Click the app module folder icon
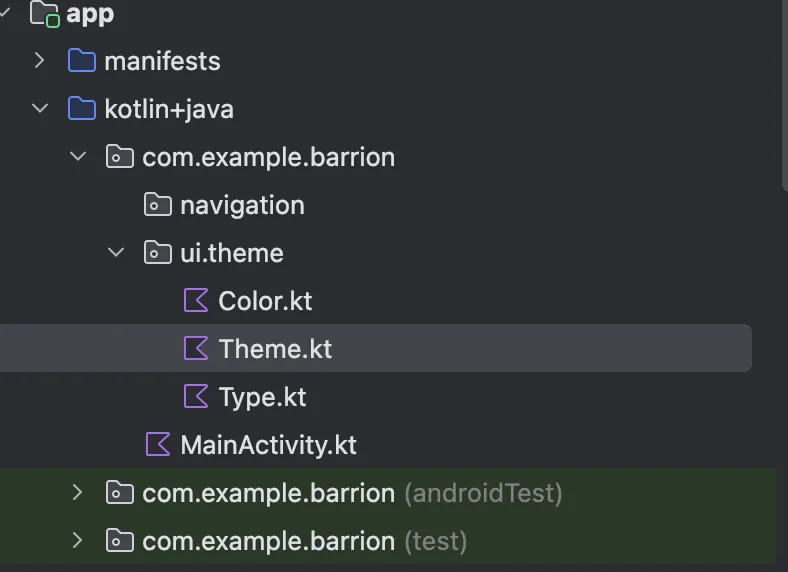Viewport: 788px width, 572px height. tap(45, 14)
